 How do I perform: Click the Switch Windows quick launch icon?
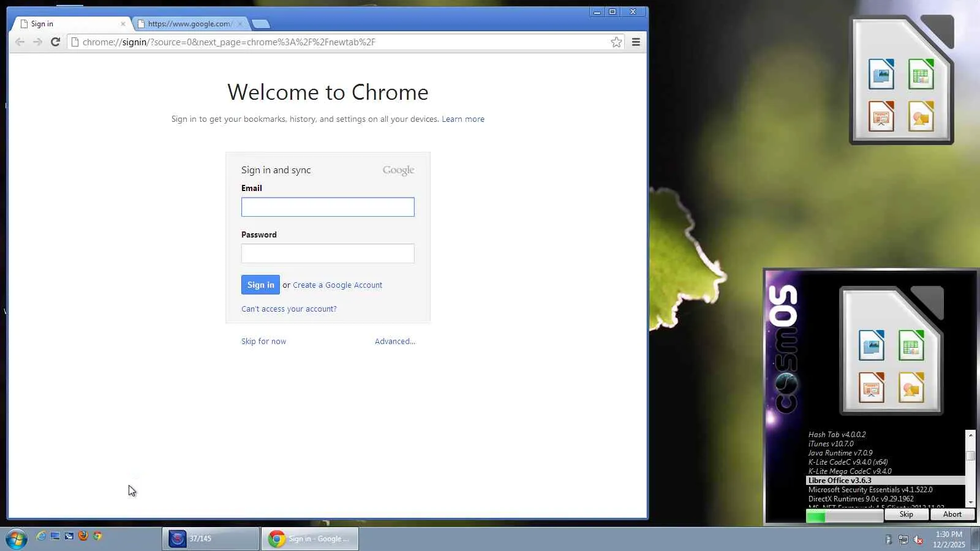click(69, 536)
